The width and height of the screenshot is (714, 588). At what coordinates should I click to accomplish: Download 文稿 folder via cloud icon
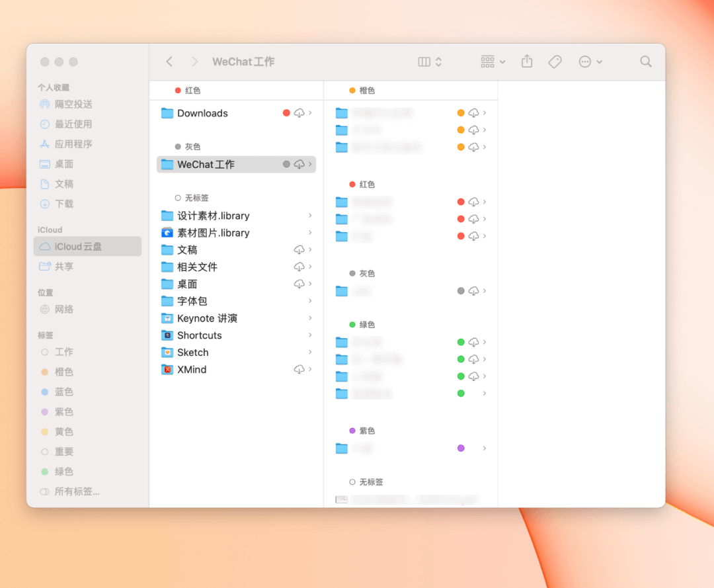tap(299, 249)
